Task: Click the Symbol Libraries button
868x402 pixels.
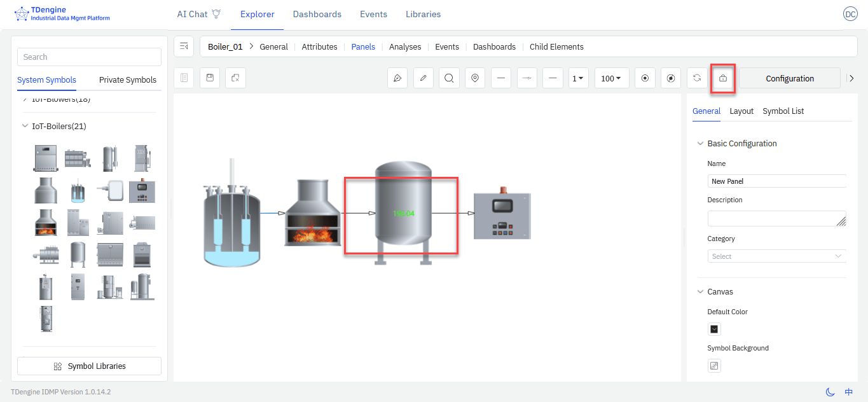Action: [89, 366]
